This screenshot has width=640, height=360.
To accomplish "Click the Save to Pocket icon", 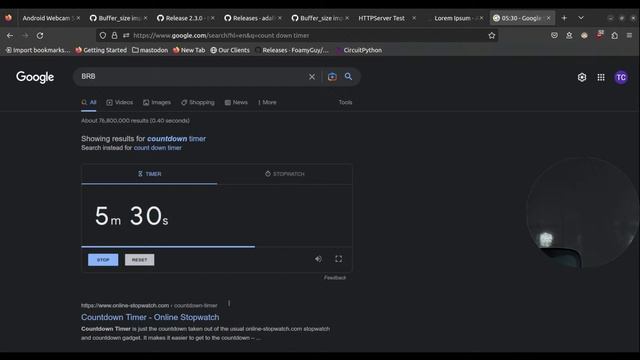I will click(554, 36).
